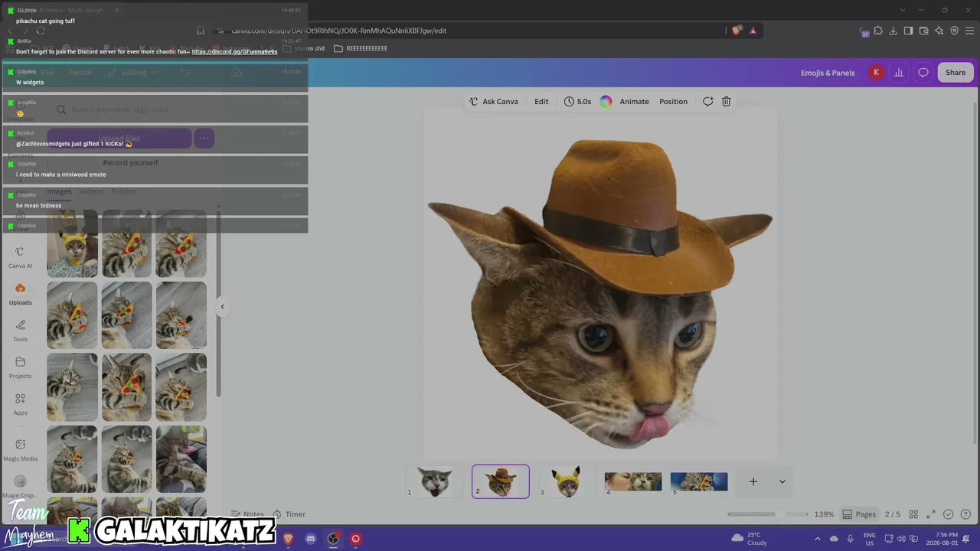980x551 pixels.
Task: Click the K account avatar
Action: pyautogui.click(x=876, y=73)
